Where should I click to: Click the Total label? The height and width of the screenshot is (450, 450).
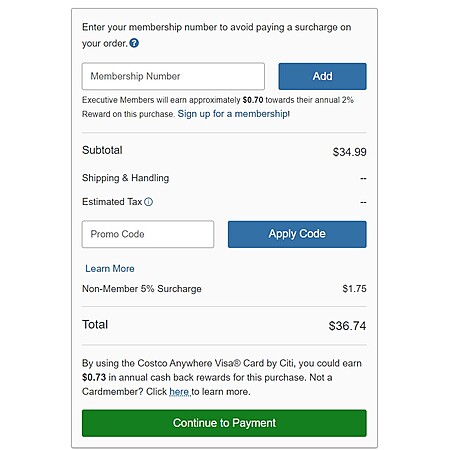(95, 325)
